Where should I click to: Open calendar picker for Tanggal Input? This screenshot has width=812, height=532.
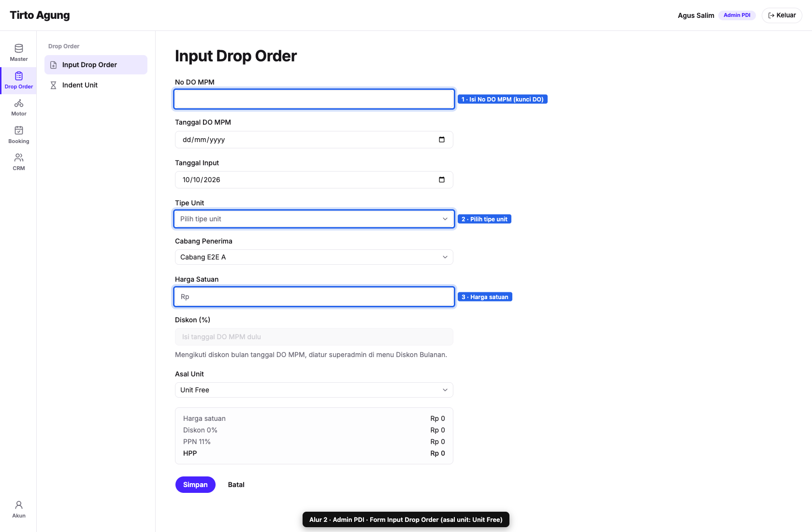pos(442,180)
